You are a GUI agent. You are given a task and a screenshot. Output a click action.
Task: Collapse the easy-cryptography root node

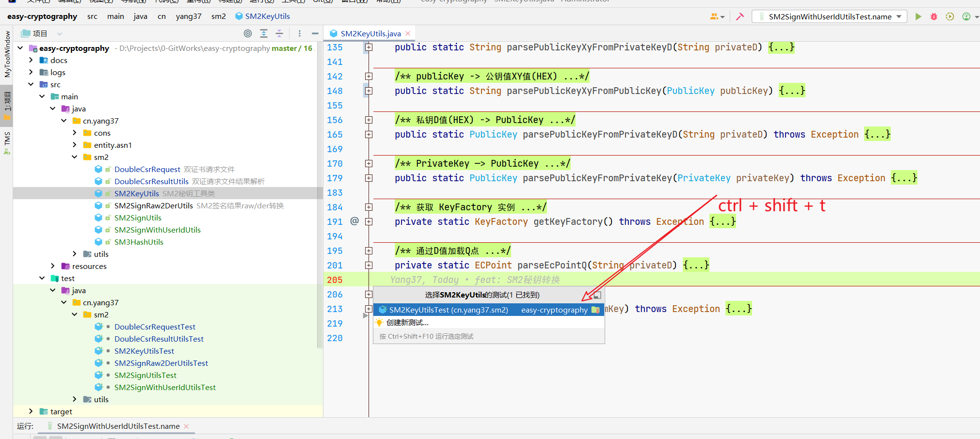click(x=20, y=48)
